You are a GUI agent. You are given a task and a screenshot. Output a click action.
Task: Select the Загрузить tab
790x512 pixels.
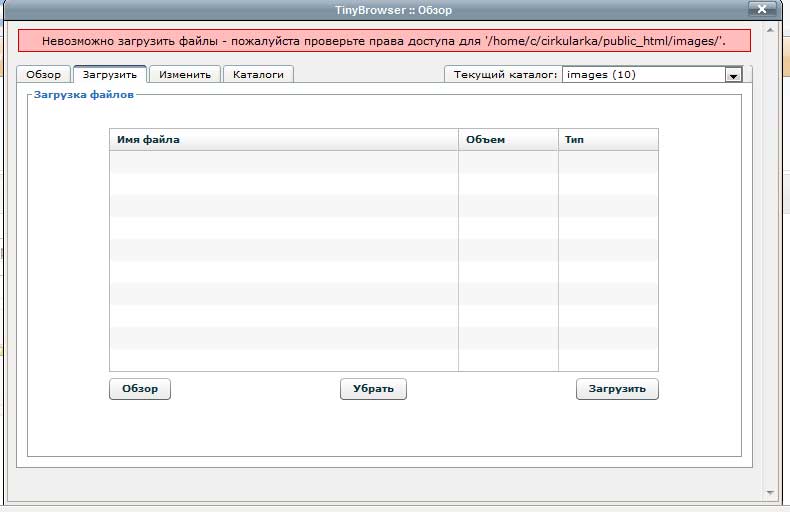point(110,75)
